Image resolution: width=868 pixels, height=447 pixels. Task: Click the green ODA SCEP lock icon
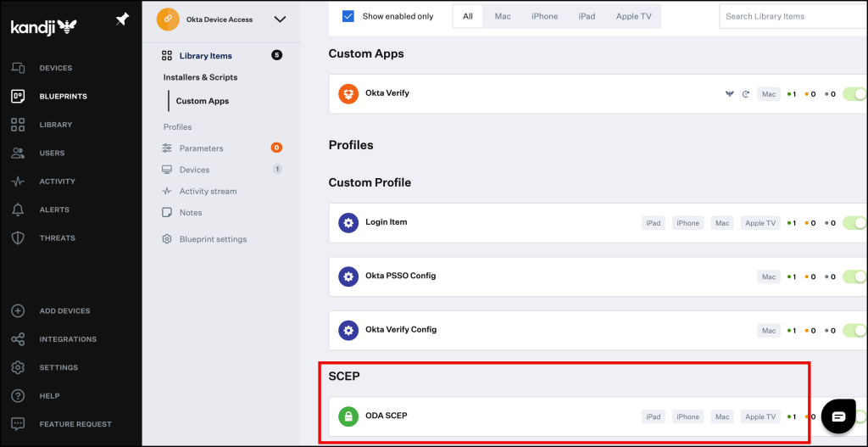(x=348, y=416)
